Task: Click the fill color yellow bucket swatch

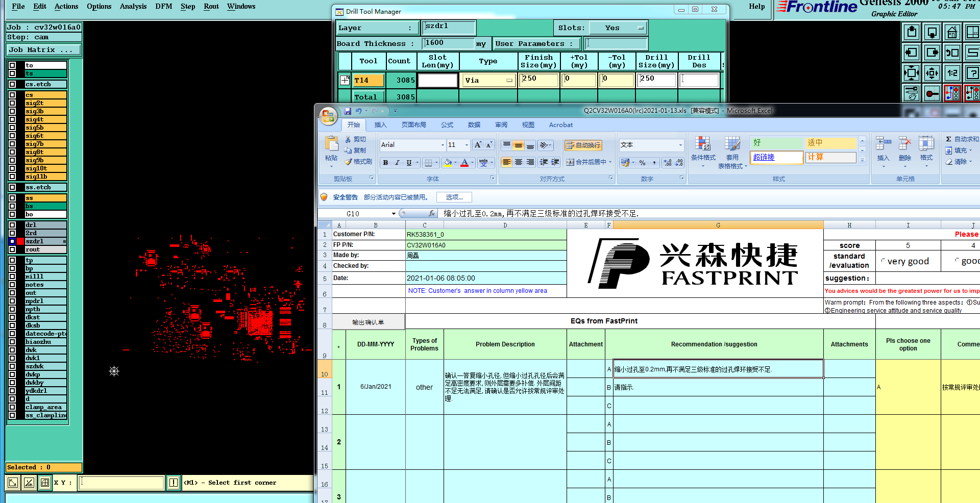Action: [448, 163]
